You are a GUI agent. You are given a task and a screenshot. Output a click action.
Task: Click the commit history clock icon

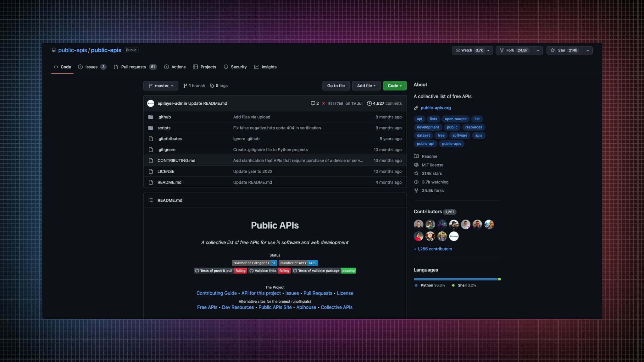click(369, 103)
